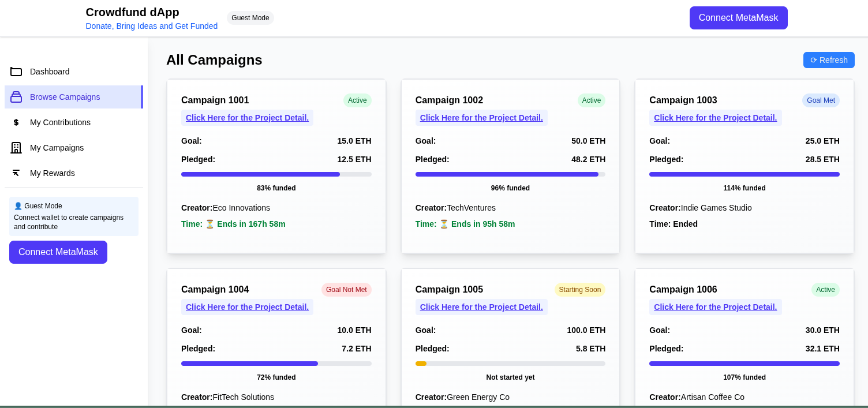Click Guest Mode badge in header
Screen dimensions: 868x408
pos(250,18)
